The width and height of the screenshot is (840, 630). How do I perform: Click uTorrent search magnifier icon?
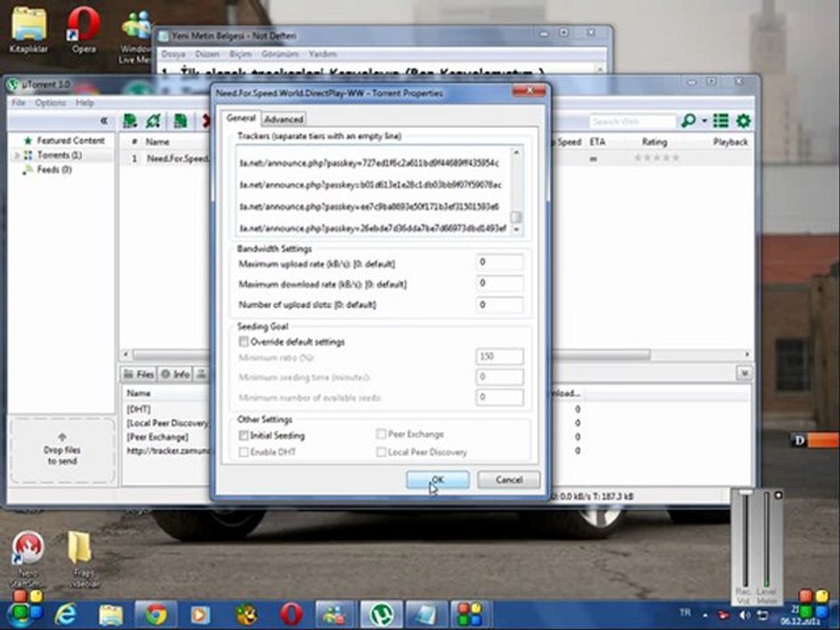(x=689, y=121)
